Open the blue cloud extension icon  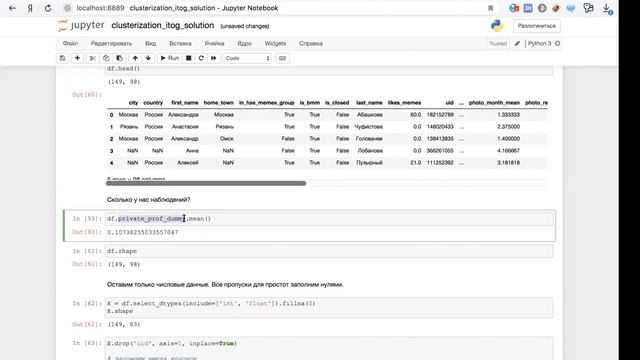pyautogui.click(x=571, y=8)
